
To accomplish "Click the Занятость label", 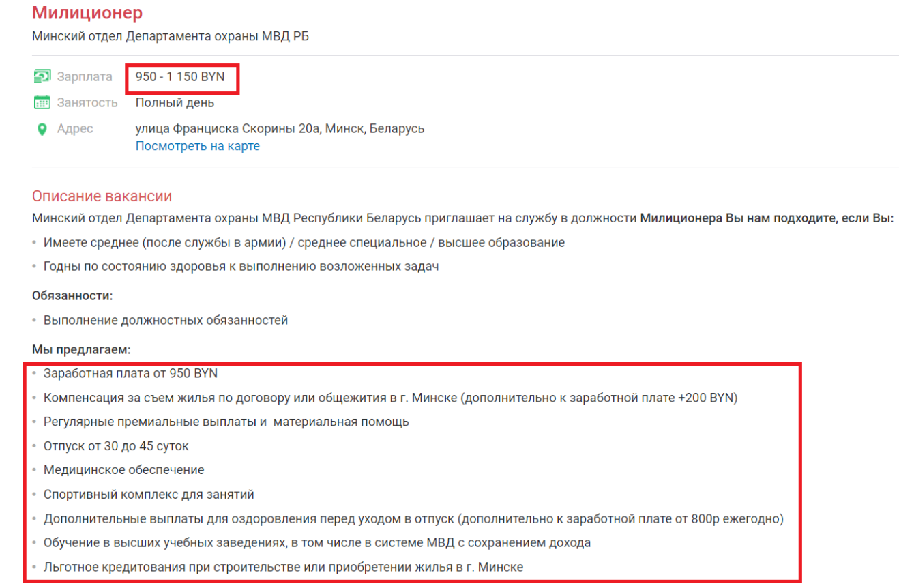I will pyautogui.click(x=87, y=103).
